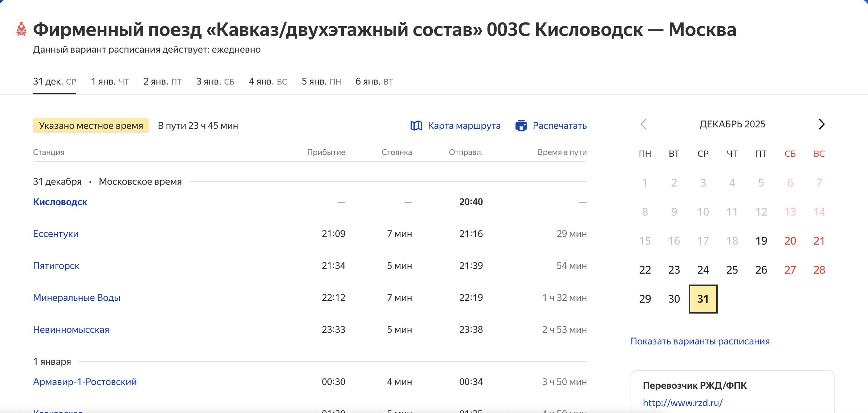Expand Показать варианты расписания

700,341
